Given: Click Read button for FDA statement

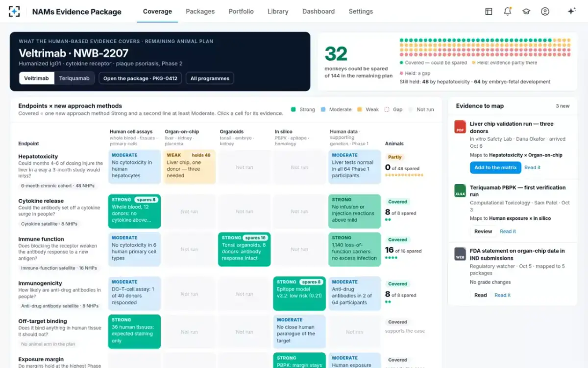Looking at the screenshot, I should 481,295.
